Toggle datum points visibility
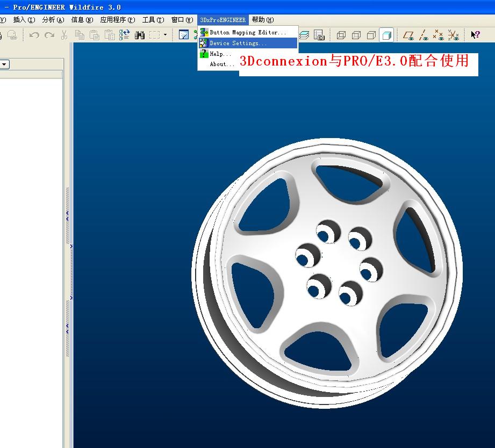Screen dimensions: 495x448 pyautogui.click(x=438, y=35)
